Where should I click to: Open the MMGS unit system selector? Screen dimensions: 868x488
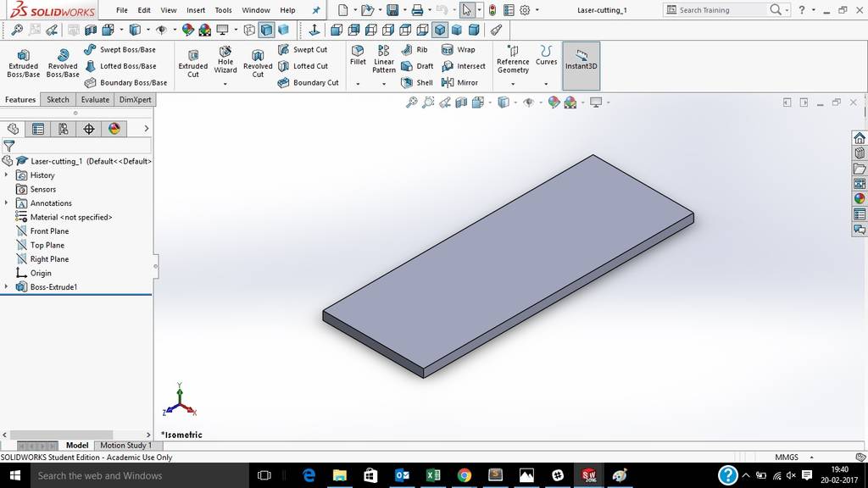[787, 457]
